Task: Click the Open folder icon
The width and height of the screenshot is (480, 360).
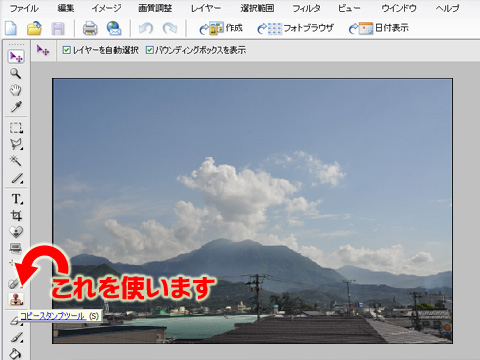Action: [34, 28]
